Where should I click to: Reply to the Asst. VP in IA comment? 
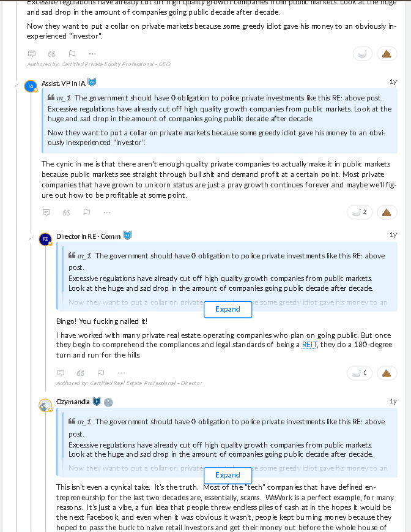point(46,212)
